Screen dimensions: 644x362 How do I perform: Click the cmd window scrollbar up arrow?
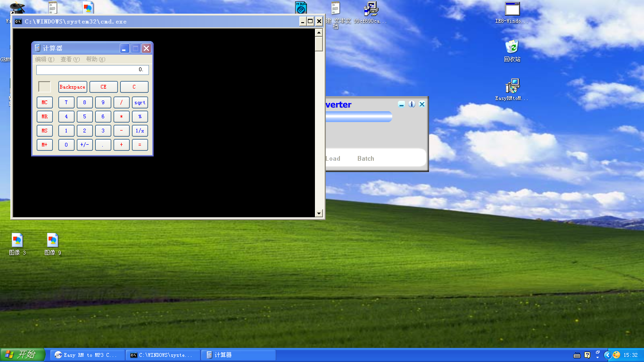(319, 33)
